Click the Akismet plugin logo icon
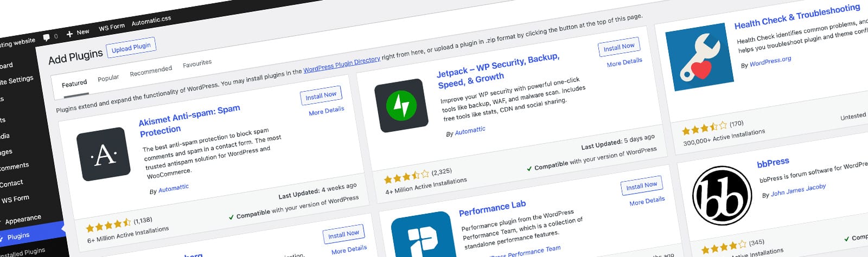The height and width of the screenshot is (257, 868). (x=104, y=155)
